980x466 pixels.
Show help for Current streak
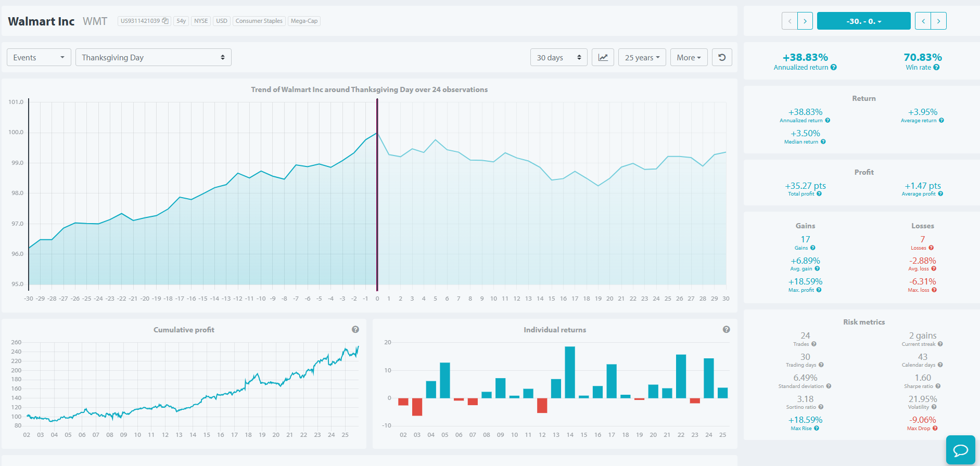[x=940, y=344]
